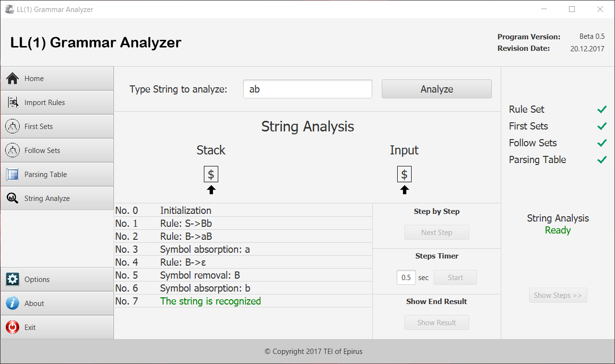
Task: Click the Import Rules icon
Action: pos(12,102)
